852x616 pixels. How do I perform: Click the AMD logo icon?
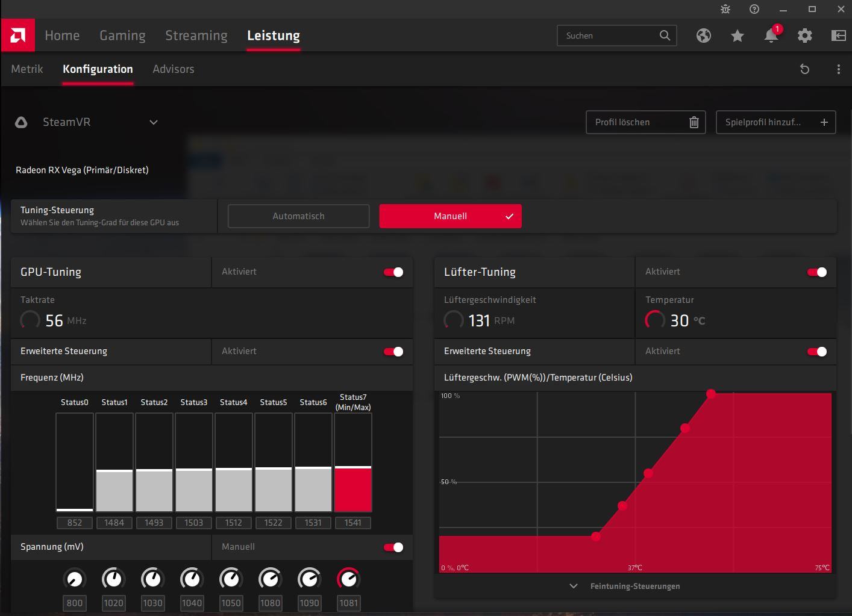pyautogui.click(x=18, y=36)
